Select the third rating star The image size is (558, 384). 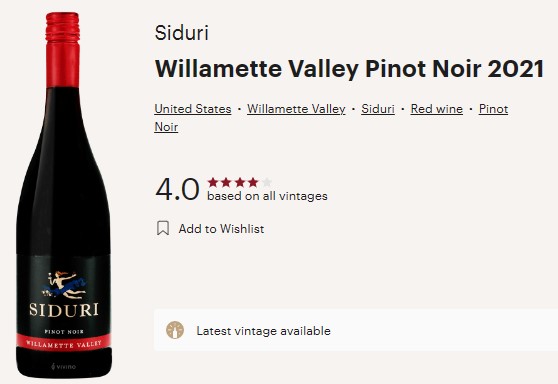point(240,183)
